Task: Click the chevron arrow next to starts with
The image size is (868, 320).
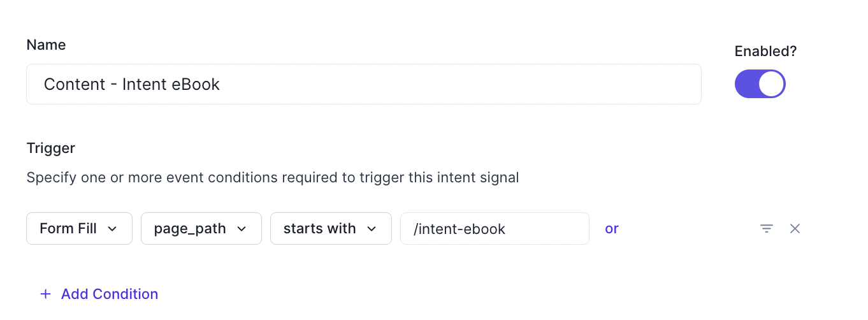Action: 372,229
